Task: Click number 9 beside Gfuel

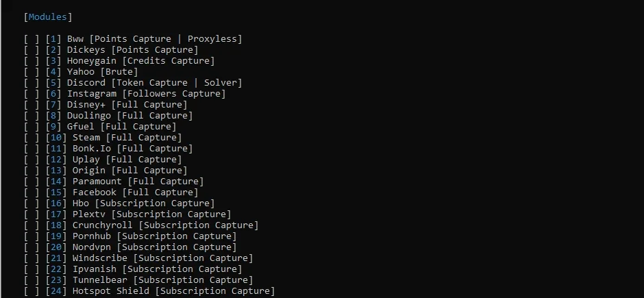Action: point(53,127)
